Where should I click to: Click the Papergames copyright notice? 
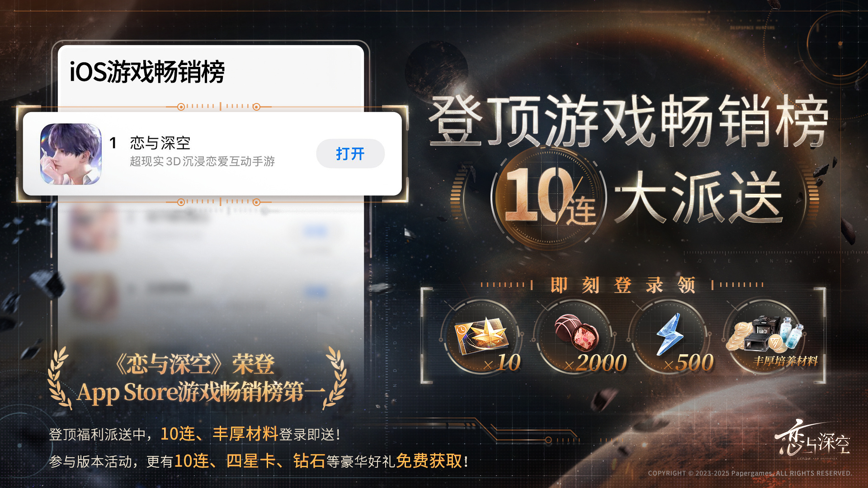pos(750,473)
